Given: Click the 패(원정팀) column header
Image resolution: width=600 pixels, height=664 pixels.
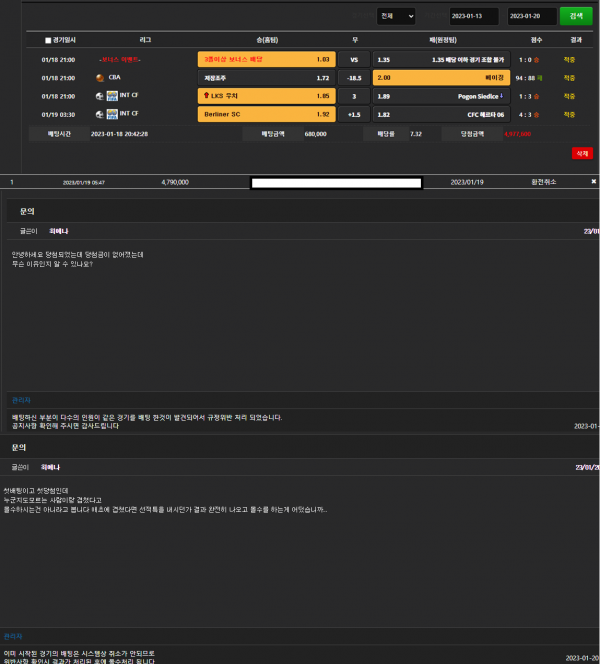Looking at the screenshot, I should coord(443,40).
